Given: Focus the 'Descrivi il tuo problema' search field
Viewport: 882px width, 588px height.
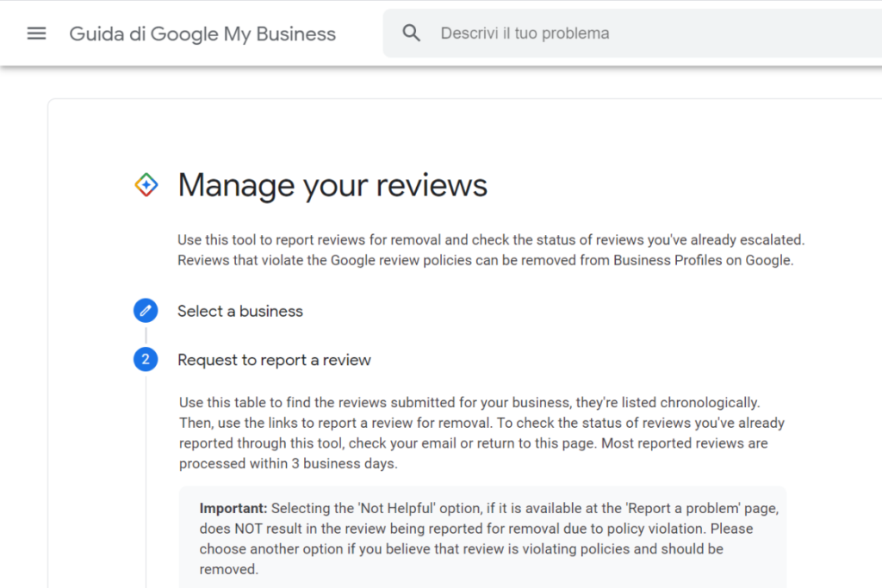Looking at the screenshot, I should pos(603,34).
